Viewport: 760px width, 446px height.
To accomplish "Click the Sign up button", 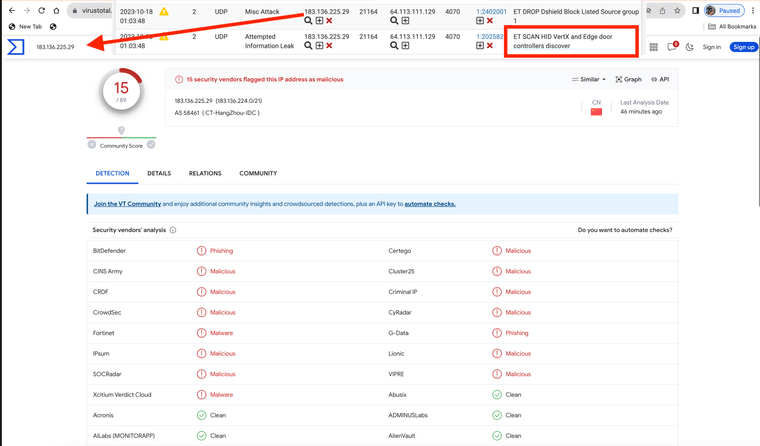I will pyautogui.click(x=744, y=47).
